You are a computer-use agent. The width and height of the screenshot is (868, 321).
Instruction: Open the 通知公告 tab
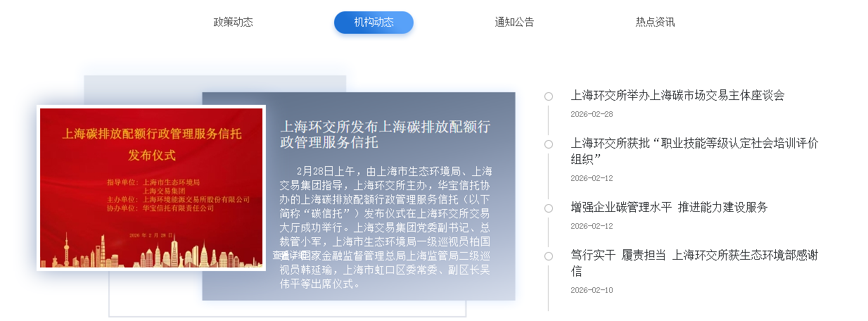tap(514, 22)
